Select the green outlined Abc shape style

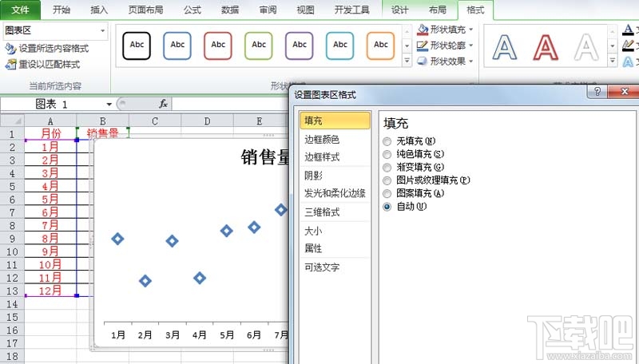coord(259,45)
